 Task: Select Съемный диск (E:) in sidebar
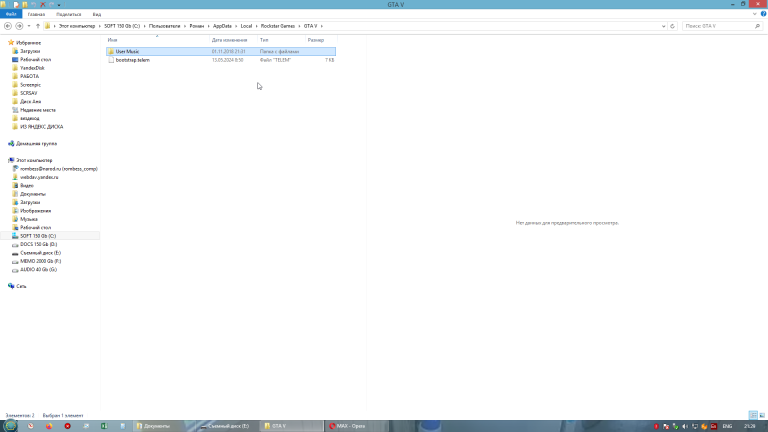[40, 253]
